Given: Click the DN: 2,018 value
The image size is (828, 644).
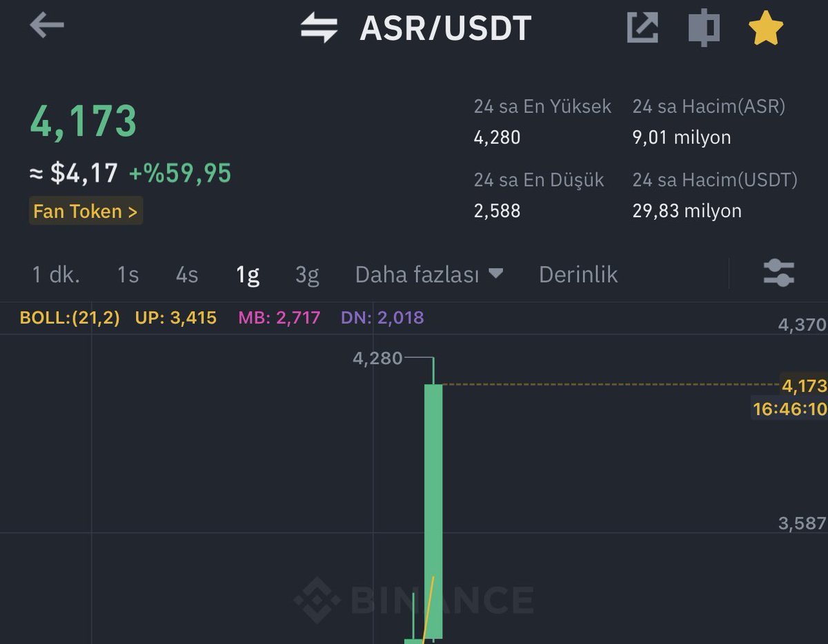Looking at the screenshot, I should tap(382, 318).
